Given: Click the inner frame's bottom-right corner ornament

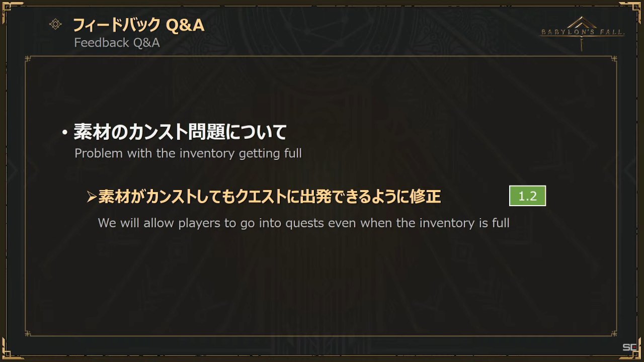Looking at the screenshot, I should (x=614, y=333).
